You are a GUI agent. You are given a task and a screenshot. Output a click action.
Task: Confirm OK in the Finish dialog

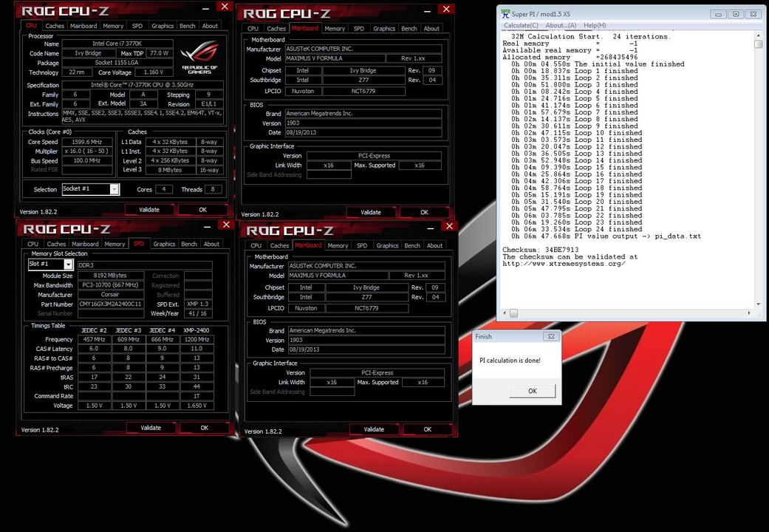tap(532, 391)
